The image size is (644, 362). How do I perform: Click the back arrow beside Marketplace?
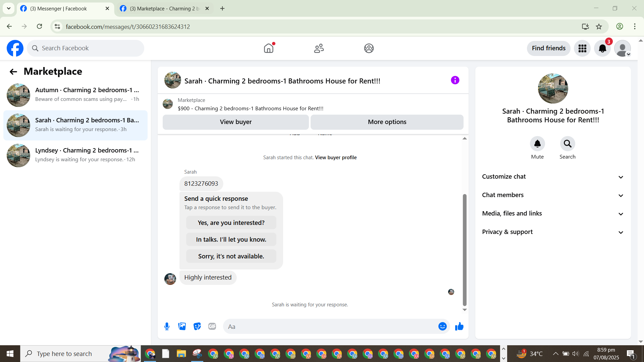(13, 71)
